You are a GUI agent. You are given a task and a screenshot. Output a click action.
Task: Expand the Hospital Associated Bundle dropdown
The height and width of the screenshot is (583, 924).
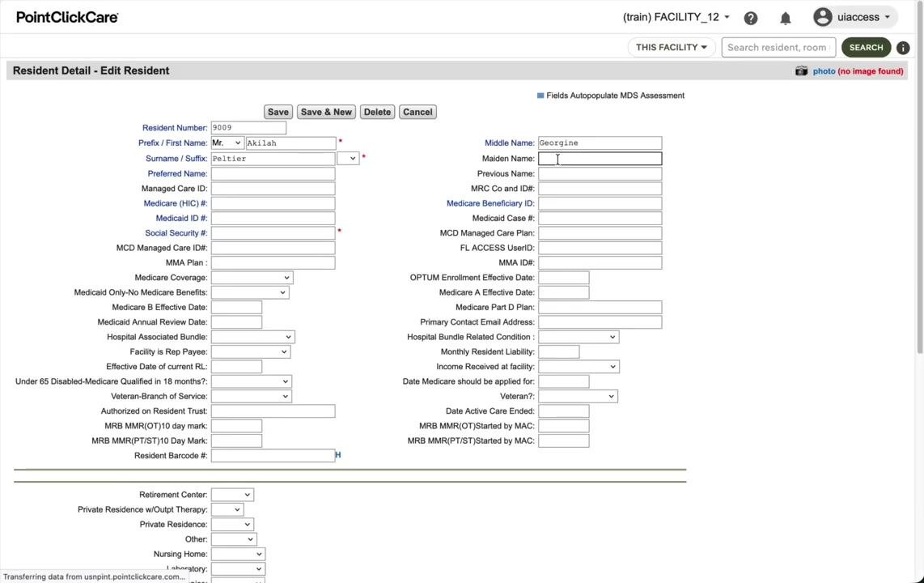pyautogui.click(x=252, y=337)
